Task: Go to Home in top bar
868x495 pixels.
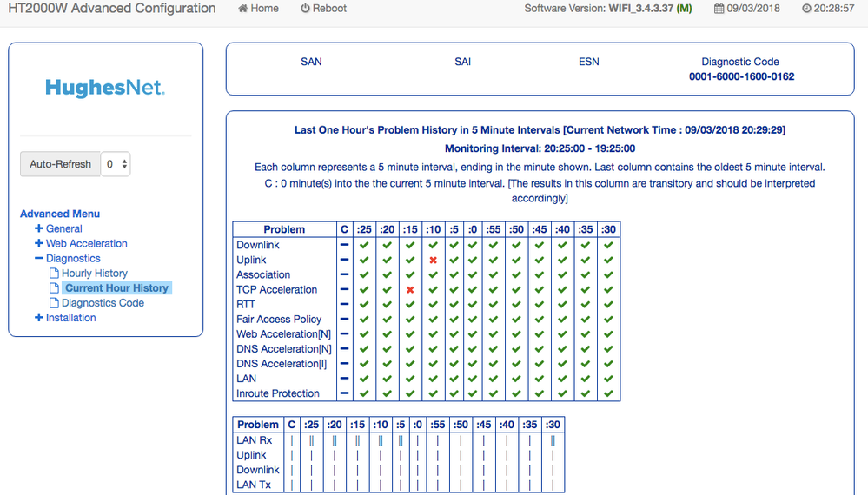Action: (x=258, y=9)
